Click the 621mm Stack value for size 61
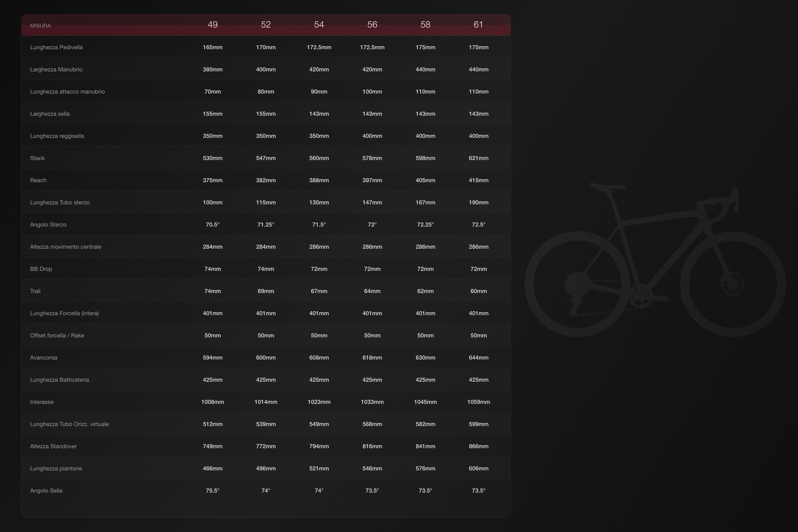Screen dimensions: 798x532 pos(479,158)
